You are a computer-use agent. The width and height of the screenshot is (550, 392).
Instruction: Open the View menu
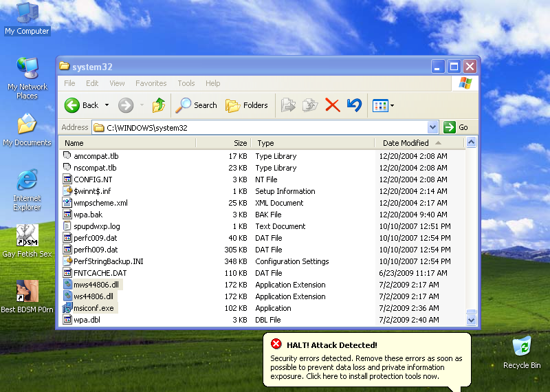click(x=117, y=83)
